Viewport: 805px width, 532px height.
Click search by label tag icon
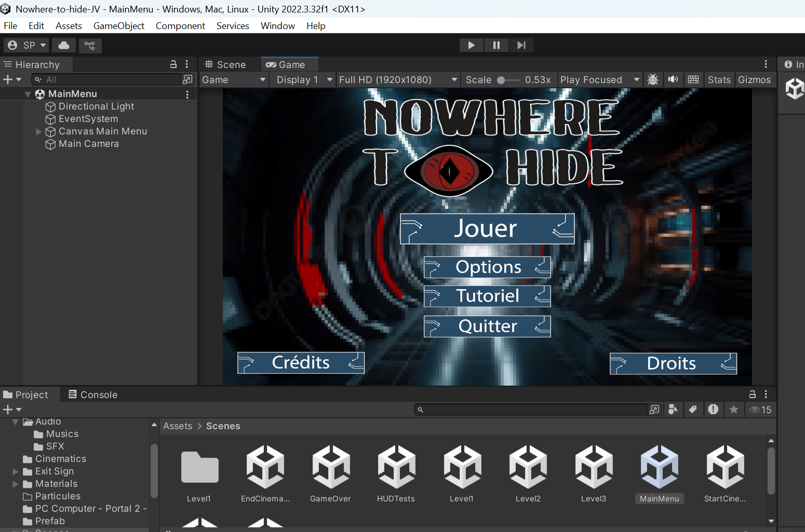click(693, 410)
